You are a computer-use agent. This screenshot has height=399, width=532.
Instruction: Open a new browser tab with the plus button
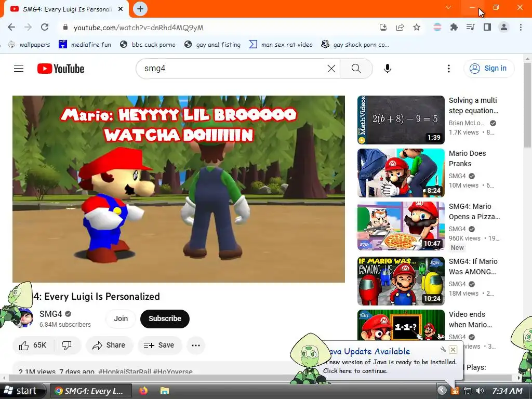pyautogui.click(x=140, y=9)
